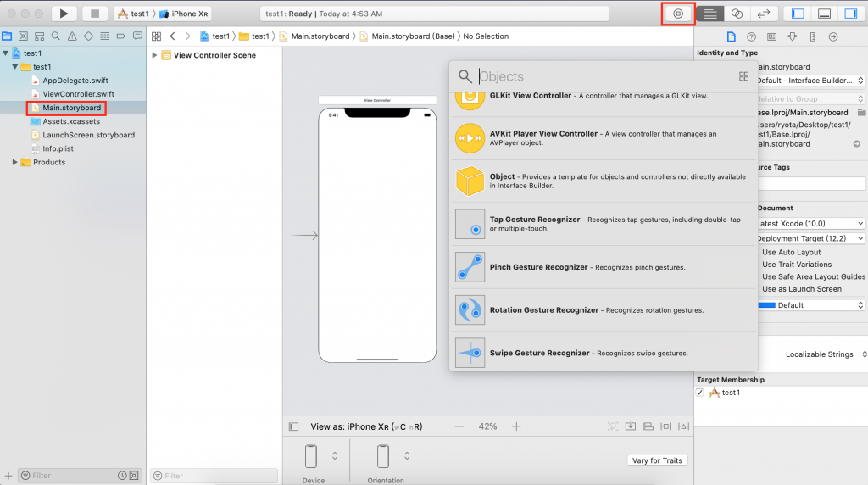Screen dimensions: 868x485
Task: Select Info.plist file
Action: (58, 148)
